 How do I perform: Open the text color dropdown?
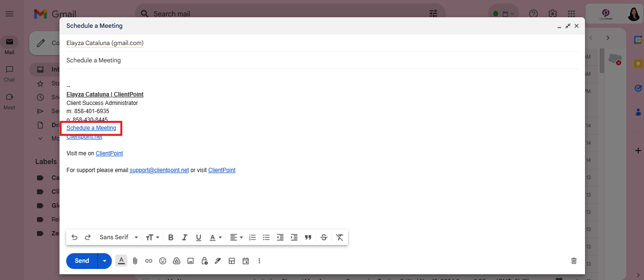coord(215,237)
